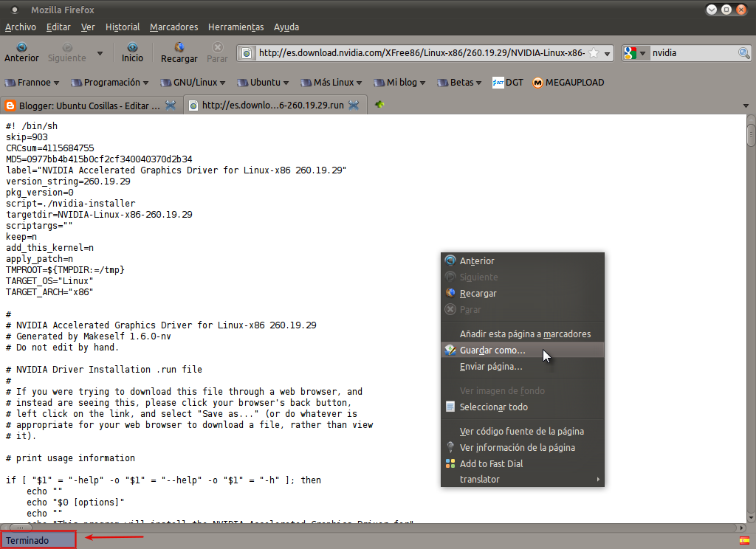Click in the nvidia search field
Viewport: 756px width, 549px height.
[x=693, y=53]
